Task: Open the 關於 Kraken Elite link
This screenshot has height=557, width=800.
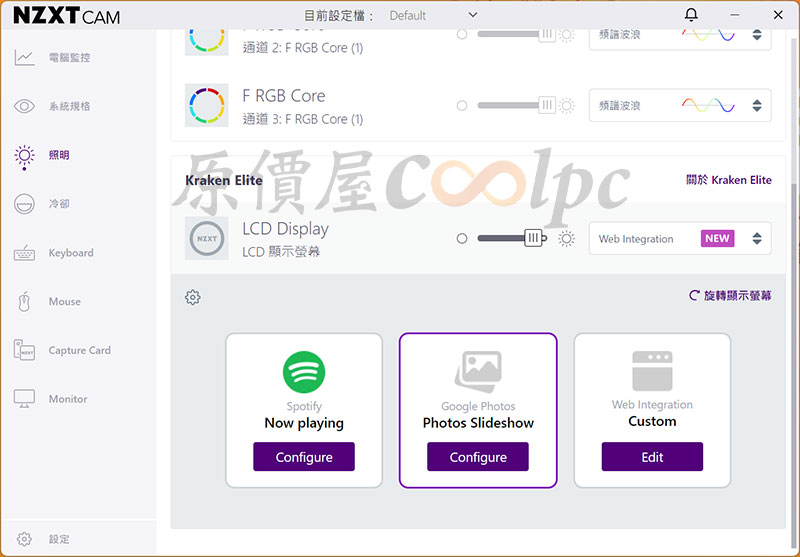Action: pyautogui.click(x=729, y=180)
